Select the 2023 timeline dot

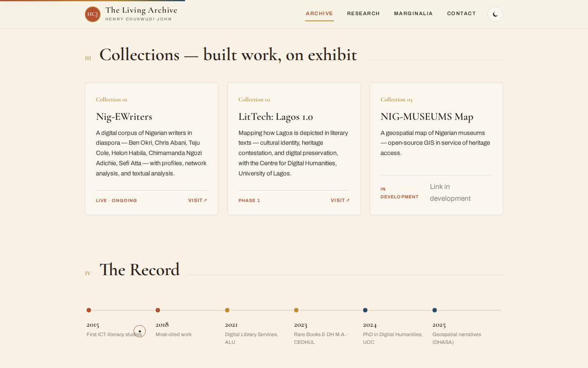point(296,310)
